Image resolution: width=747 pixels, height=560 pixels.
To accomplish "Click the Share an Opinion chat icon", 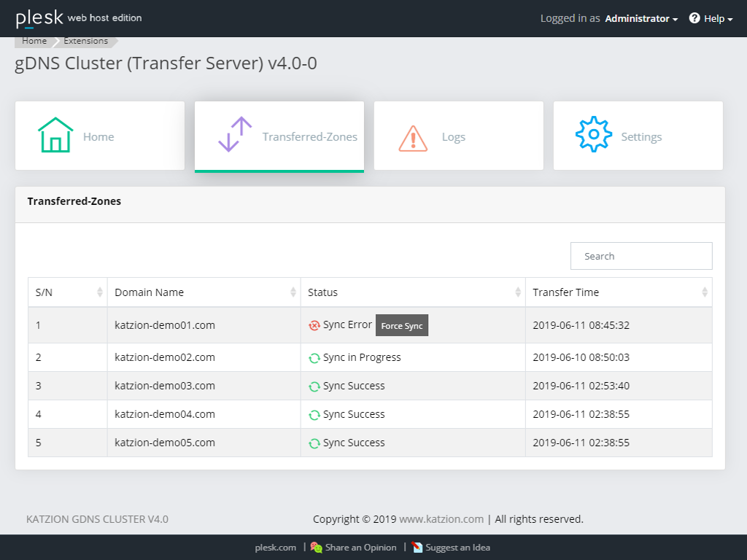I will [317, 547].
